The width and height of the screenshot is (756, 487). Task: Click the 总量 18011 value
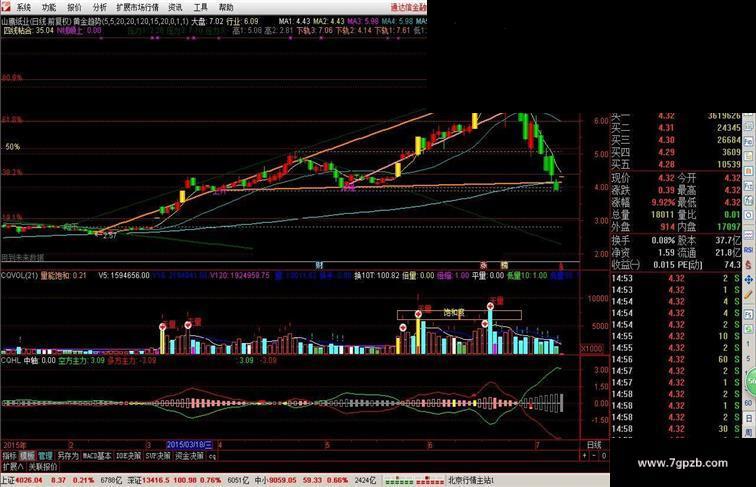[x=663, y=215]
